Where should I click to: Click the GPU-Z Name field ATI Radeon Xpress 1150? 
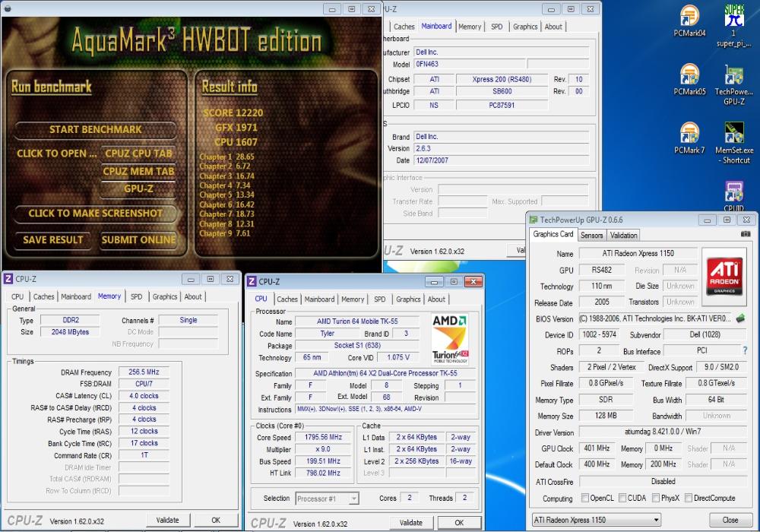(638, 253)
